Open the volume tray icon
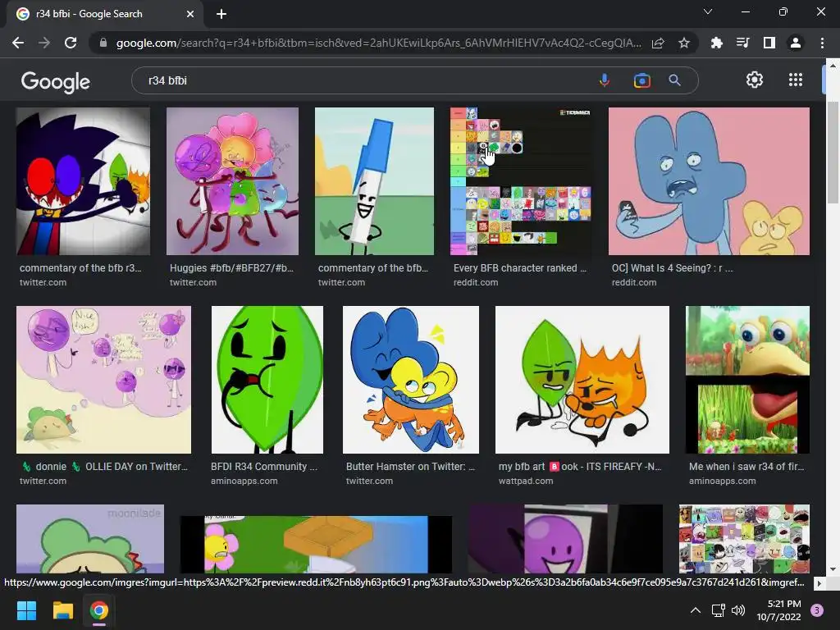 coord(738,610)
